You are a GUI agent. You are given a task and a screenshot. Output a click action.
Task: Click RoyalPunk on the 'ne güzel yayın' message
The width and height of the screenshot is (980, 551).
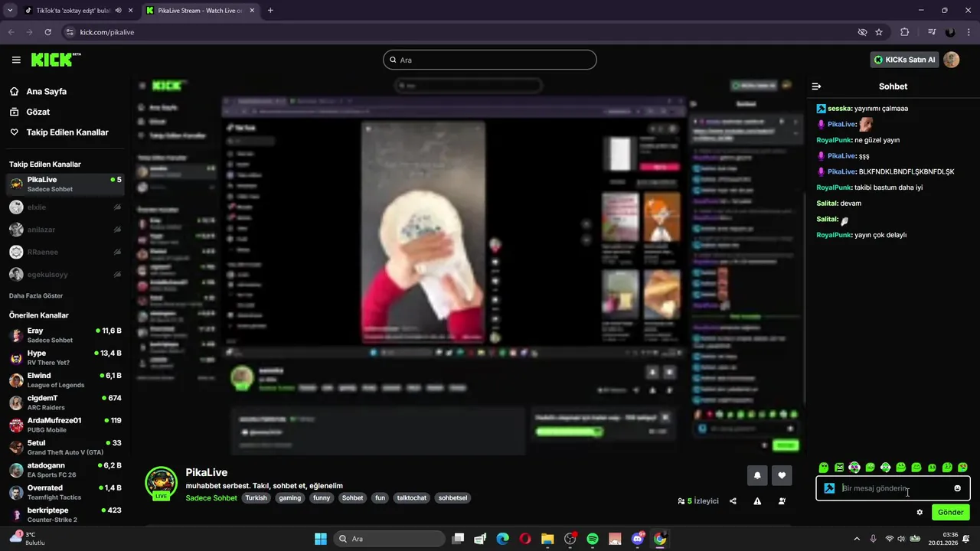[x=835, y=140]
